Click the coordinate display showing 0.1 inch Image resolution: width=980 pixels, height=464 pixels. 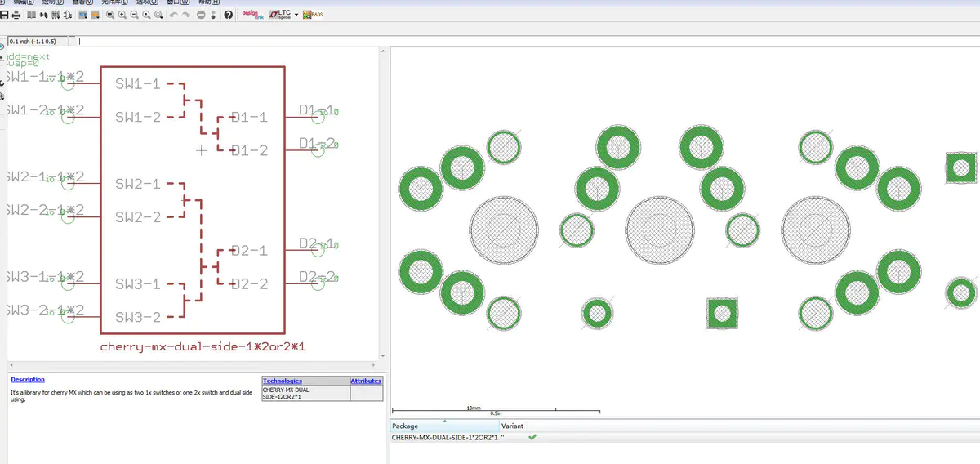(x=38, y=41)
